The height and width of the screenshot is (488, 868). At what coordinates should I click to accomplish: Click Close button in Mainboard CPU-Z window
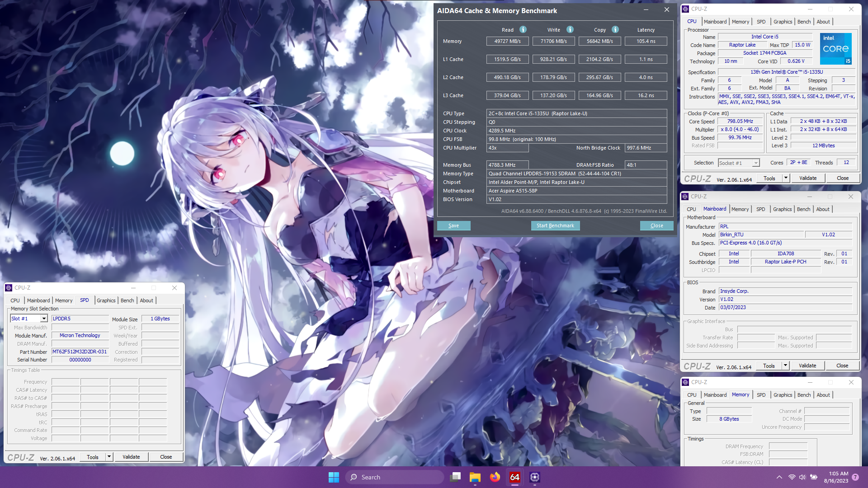[x=842, y=366]
